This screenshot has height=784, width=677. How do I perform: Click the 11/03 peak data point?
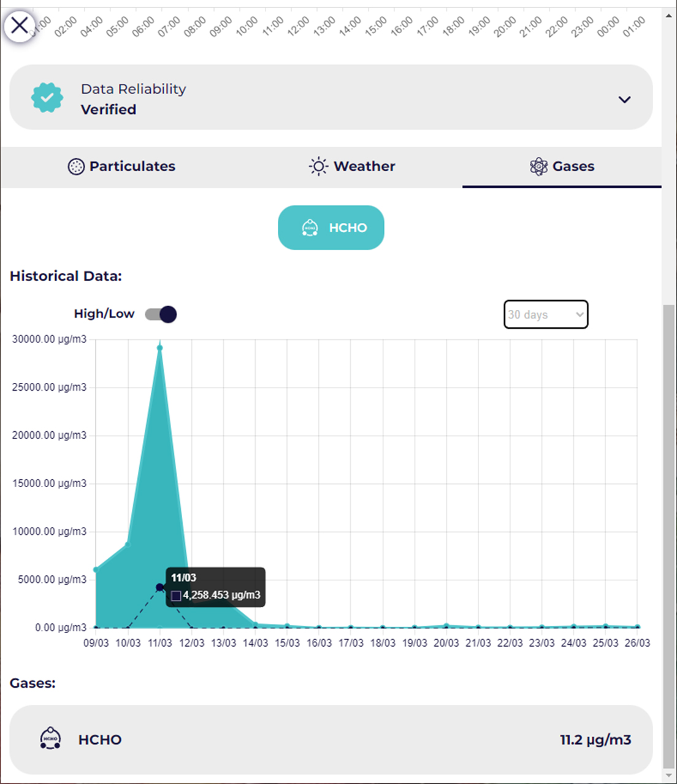pyautogui.click(x=160, y=348)
